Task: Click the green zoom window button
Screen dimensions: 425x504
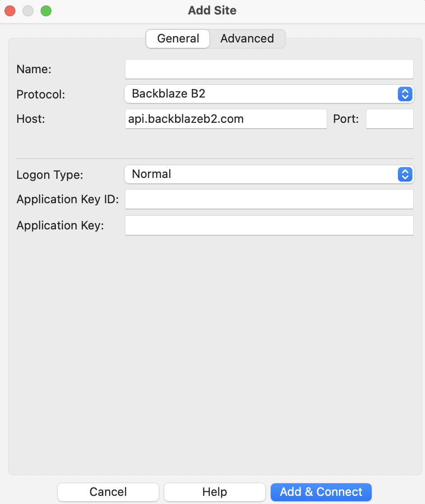Action: 46,10
